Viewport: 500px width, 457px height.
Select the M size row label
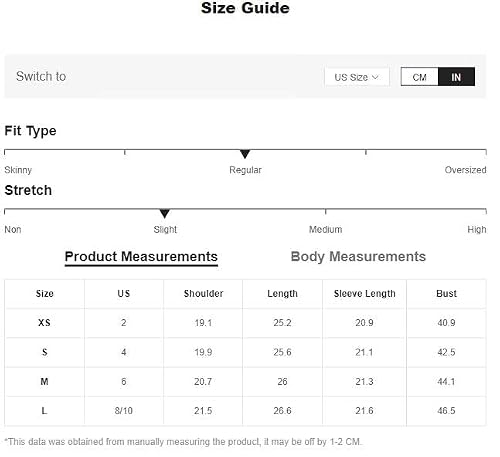[44, 381]
